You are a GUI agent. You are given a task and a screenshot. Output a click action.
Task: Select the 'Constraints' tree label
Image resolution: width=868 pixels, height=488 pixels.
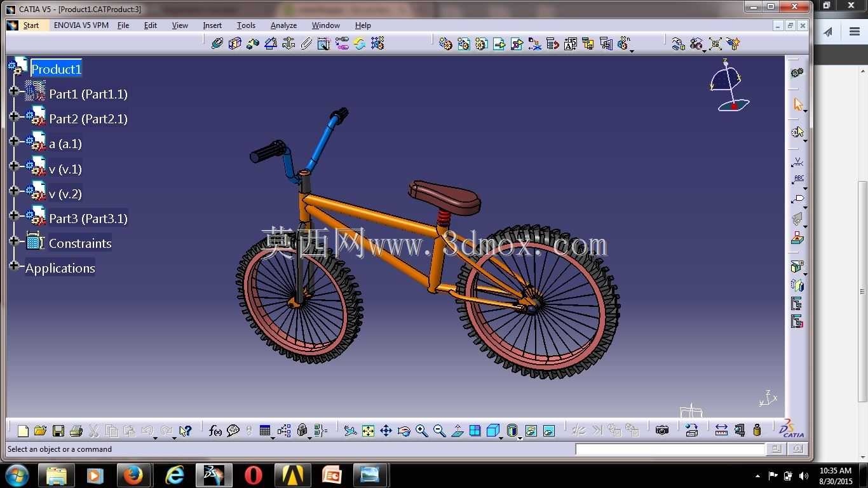click(x=80, y=243)
